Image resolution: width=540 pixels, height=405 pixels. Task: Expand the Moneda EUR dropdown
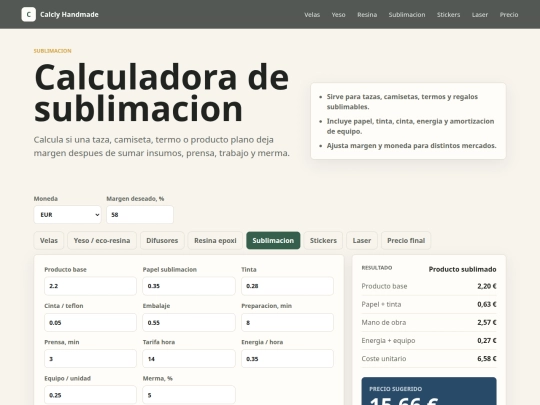tap(68, 215)
